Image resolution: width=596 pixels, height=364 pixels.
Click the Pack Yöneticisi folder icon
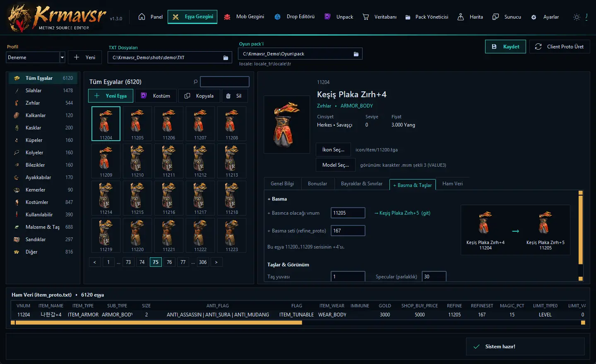pyautogui.click(x=408, y=17)
